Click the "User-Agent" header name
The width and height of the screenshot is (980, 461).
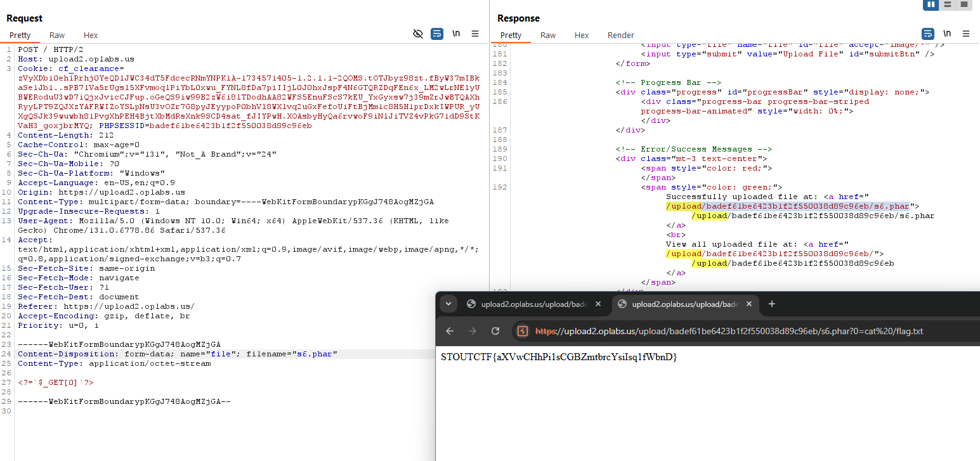(43, 221)
